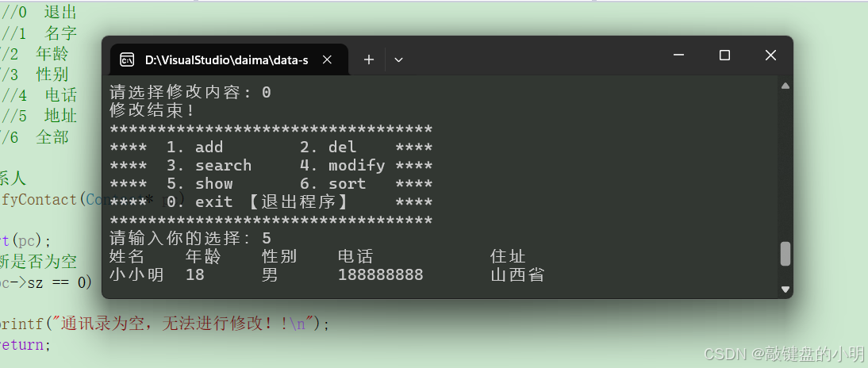This screenshot has width=868, height=368.
Task: Click the '0. exit 【退出程序】' line
Action: (x=258, y=202)
